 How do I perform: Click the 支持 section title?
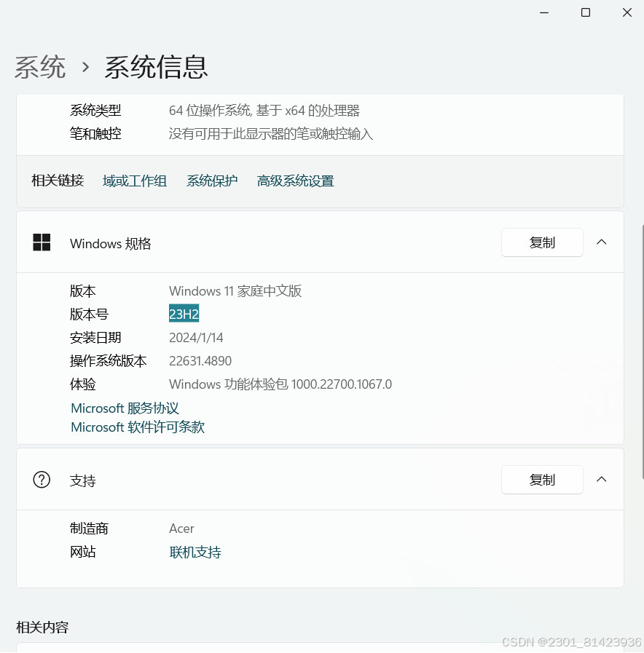coord(82,481)
